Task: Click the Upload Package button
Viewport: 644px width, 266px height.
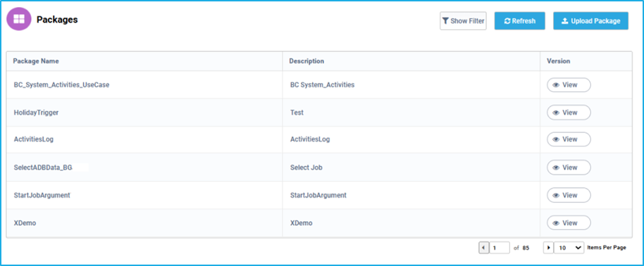Action: click(x=590, y=21)
